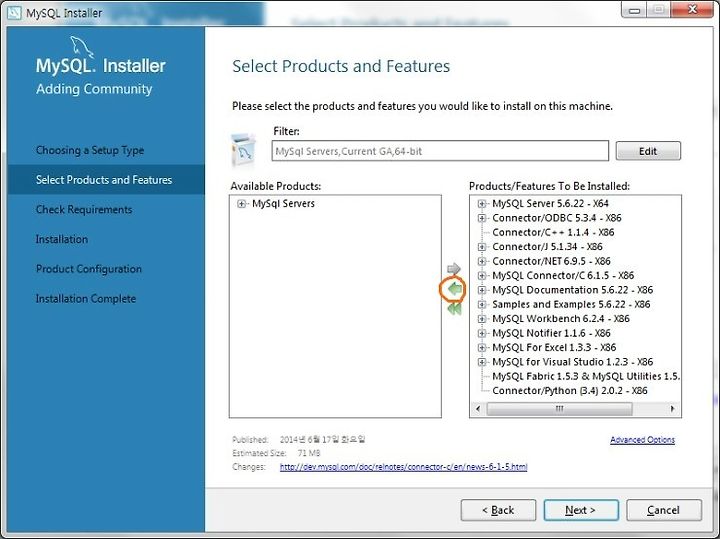
Task: Expand MySQL Workbench 6.2.4 node
Action: 482,319
